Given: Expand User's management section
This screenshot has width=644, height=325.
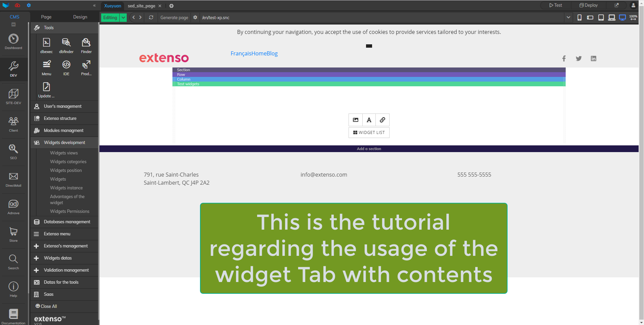Looking at the screenshot, I should pyautogui.click(x=65, y=106).
